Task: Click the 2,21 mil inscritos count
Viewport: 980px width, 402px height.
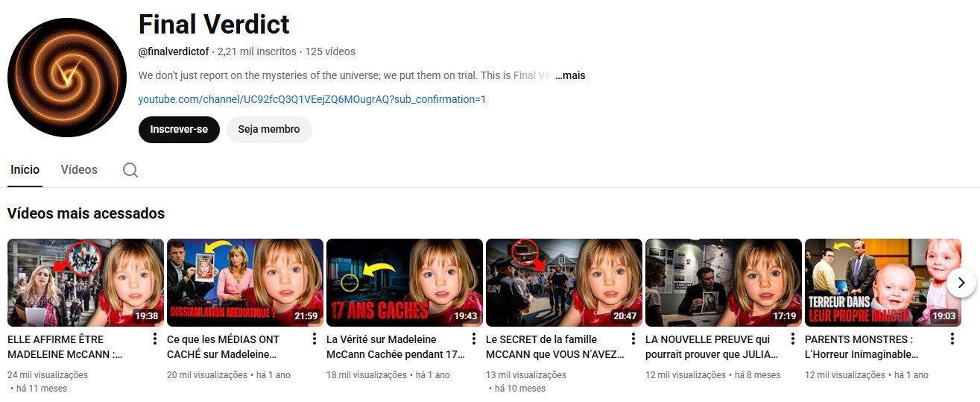Action: point(257,51)
